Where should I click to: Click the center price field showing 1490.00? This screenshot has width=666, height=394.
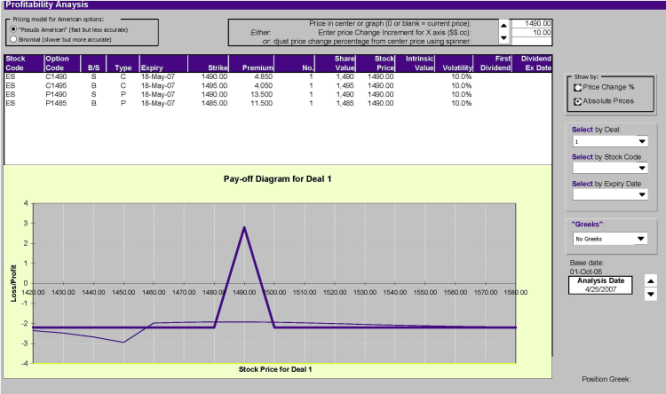(531, 24)
